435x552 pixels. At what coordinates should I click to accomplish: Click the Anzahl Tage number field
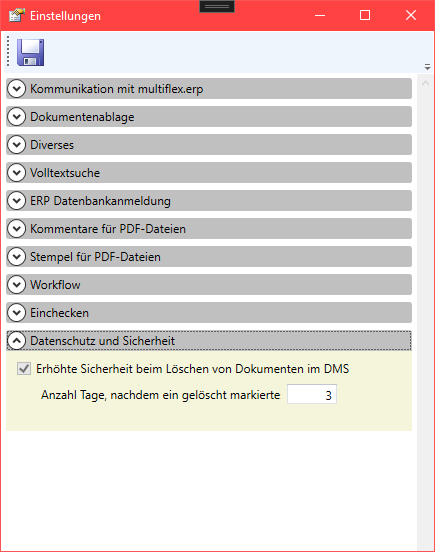312,394
